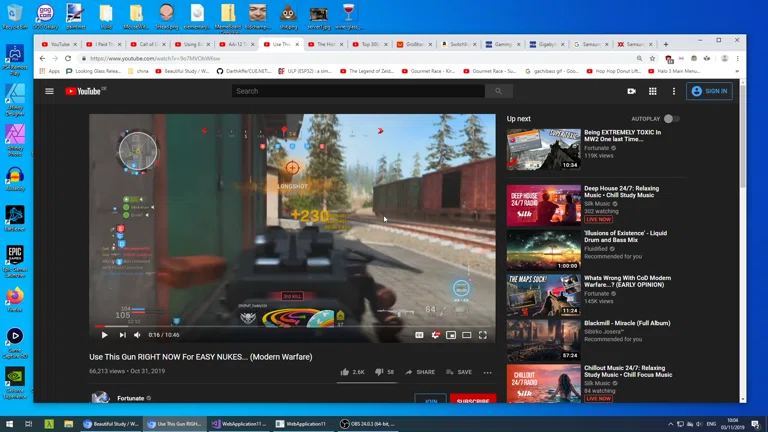Switch to the 'AA-12' tab
Screen dimensions: 768x432
[x=237, y=44]
